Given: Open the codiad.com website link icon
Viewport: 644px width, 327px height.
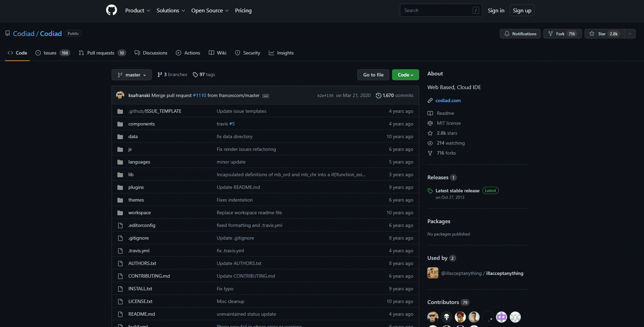Looking at the screenshot, I should (430, 100).
